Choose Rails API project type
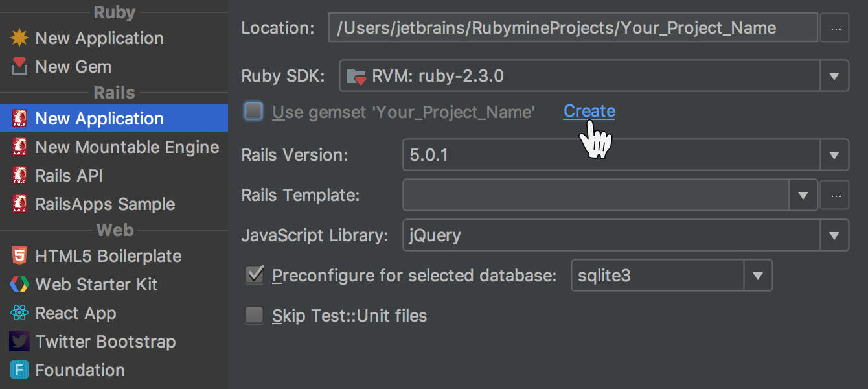The image size is (868, 389). point(114,176)
